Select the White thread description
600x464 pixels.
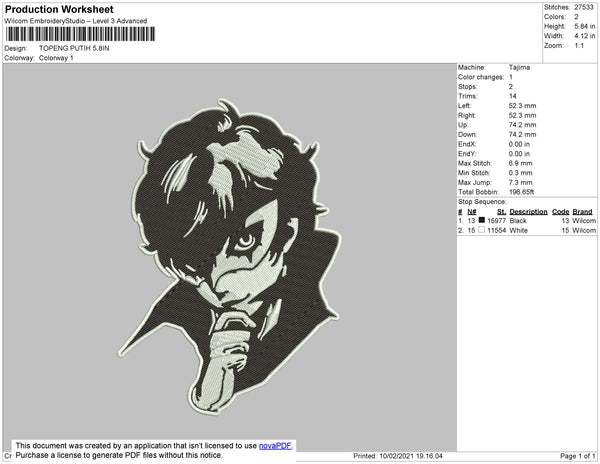tap(518, 230)
